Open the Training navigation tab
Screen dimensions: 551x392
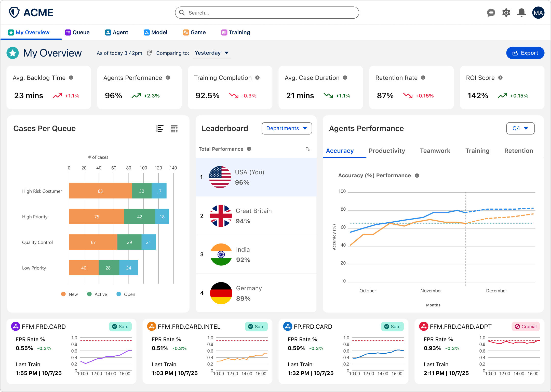(236, 32)
